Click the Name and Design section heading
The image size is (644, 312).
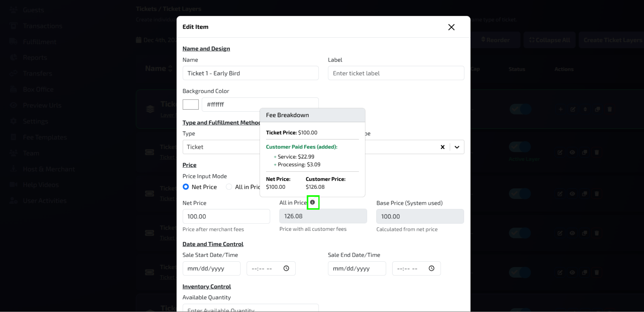point(206,49)
